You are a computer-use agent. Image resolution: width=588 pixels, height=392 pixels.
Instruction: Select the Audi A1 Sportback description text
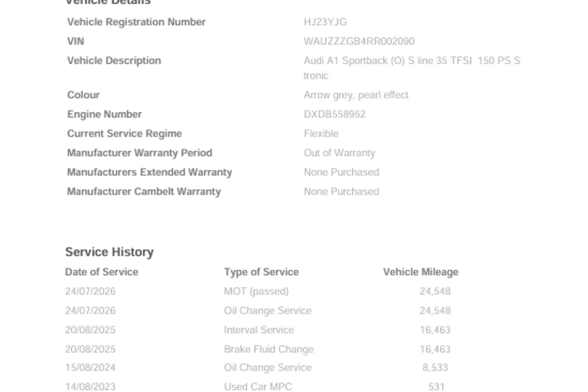click(x=412, y=68)
